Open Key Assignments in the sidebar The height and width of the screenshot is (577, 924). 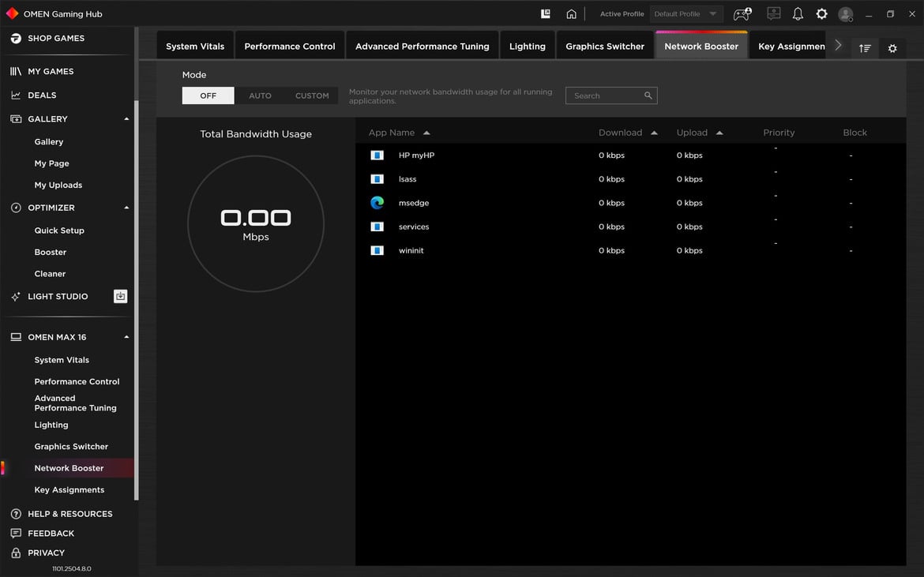[x=69, y=490]
